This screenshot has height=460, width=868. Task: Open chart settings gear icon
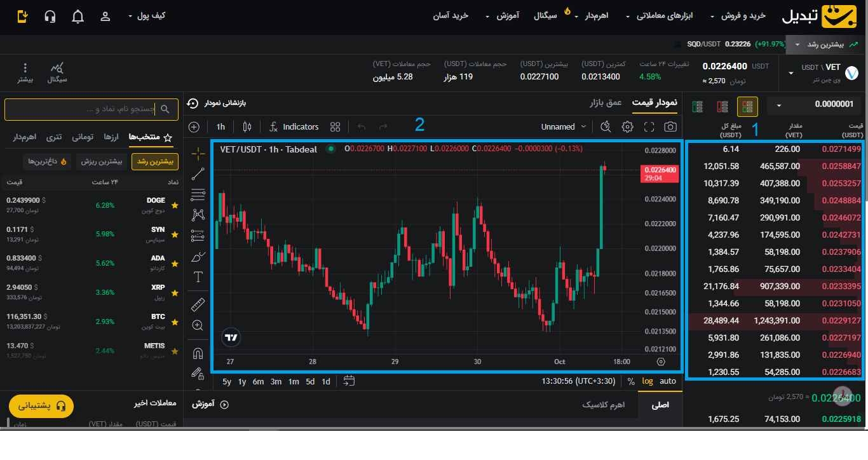pos(627,127)
